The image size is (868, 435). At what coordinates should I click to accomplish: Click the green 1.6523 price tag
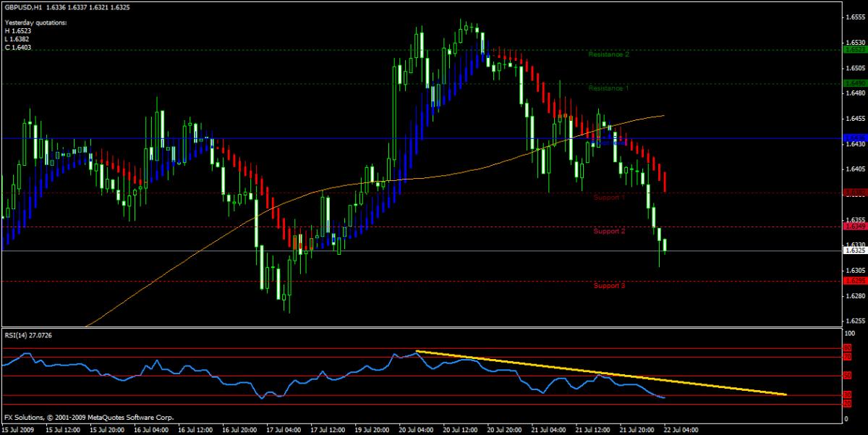tap(854, 50)
